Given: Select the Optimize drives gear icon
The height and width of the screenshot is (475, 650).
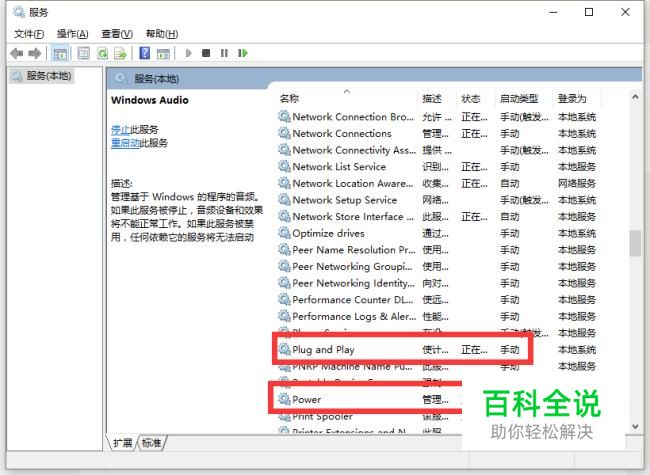Looking at the screenshot, I should coord(284,233).
